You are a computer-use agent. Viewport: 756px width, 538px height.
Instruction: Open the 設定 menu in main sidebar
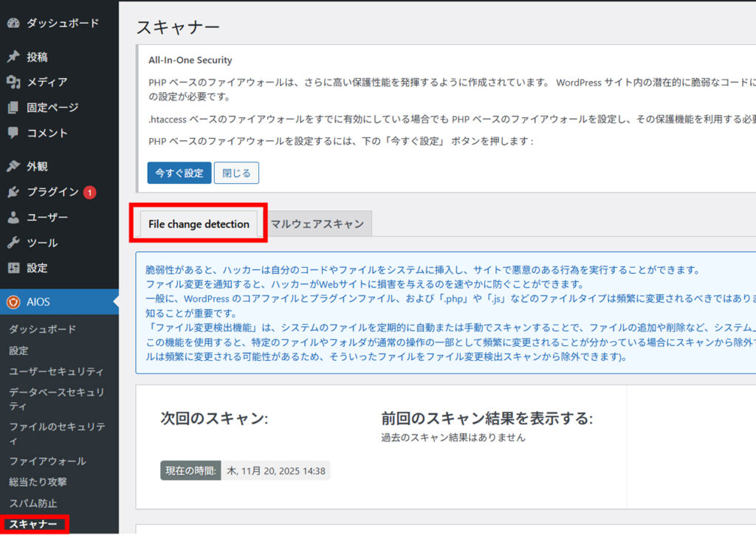(37, 268)
